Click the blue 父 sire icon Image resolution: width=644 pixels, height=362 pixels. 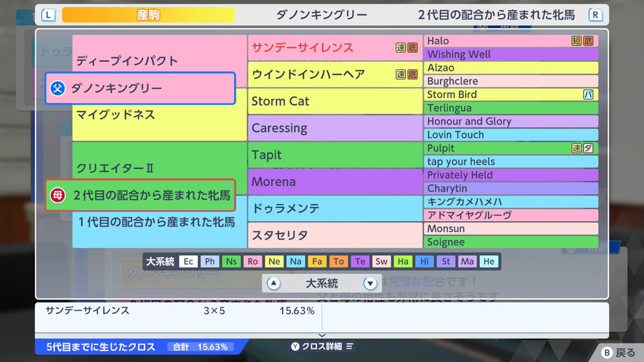[x=57, y=88]
